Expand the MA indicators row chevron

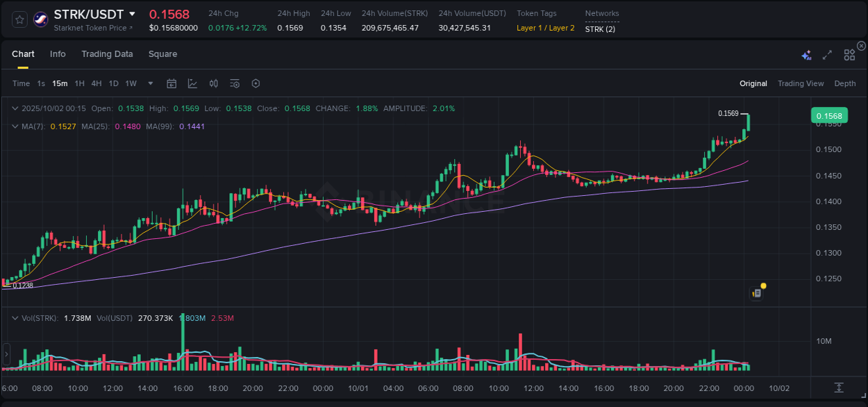[x=15, y=126]
